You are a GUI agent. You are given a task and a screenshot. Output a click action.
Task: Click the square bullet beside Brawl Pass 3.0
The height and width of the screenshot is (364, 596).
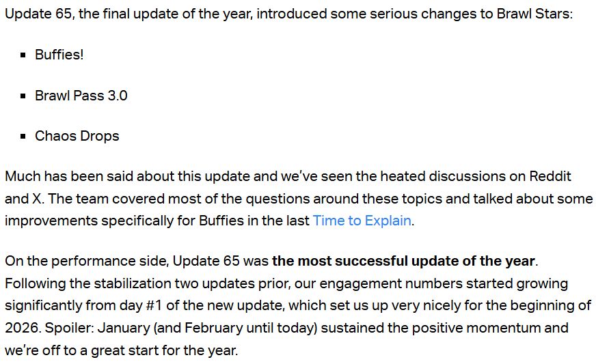(24, 96)
